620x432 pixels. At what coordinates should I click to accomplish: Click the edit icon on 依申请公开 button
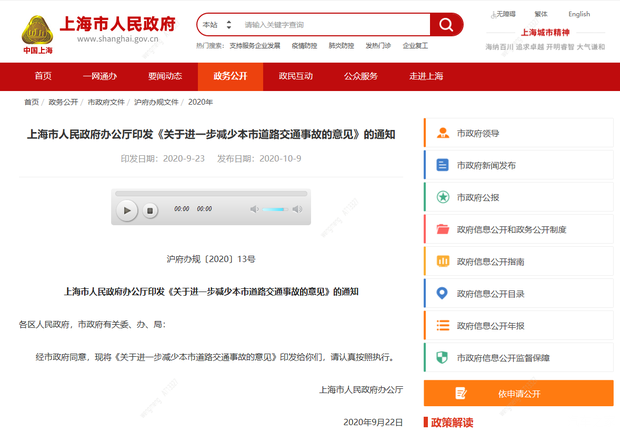click(461, 393)
